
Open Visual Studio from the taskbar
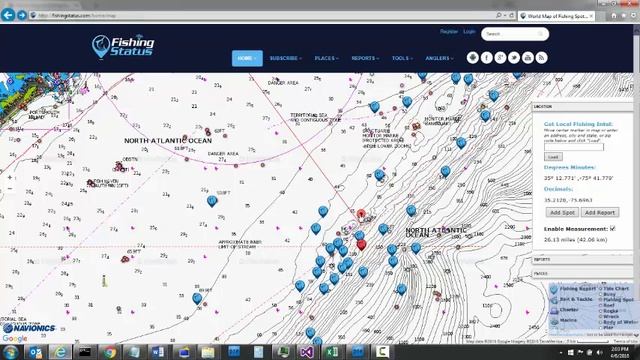[x=307, y=352]
